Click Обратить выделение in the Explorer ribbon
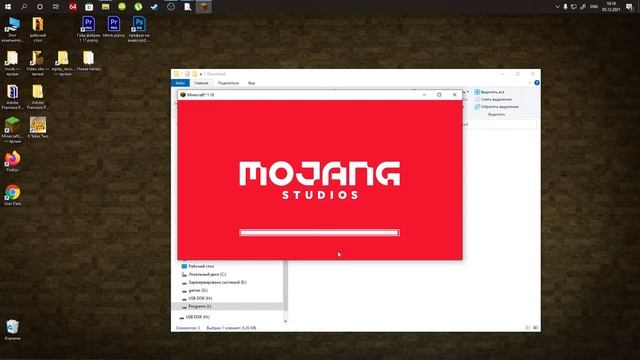Screen dimensions: 640x360 [x=496, y=107]
